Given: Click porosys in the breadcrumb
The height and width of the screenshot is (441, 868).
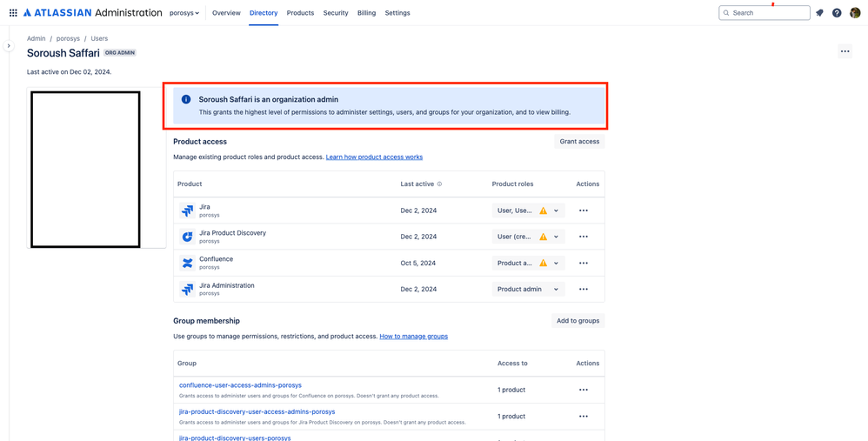Looking at the screenshot, I should click(68, 39).
